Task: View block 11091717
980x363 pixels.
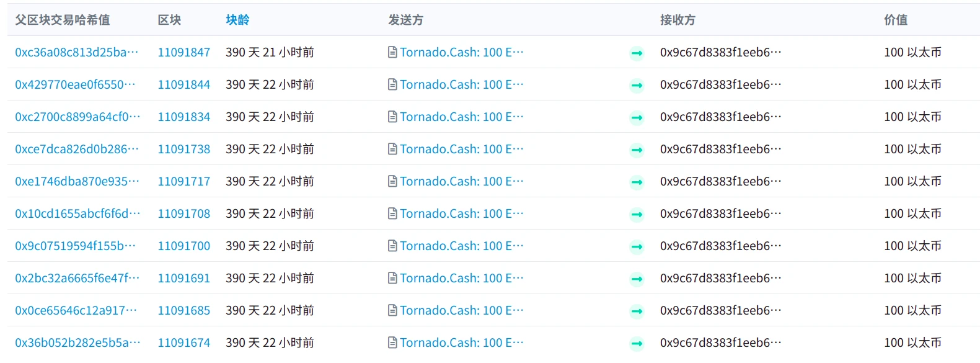Action: pos(184,181)
